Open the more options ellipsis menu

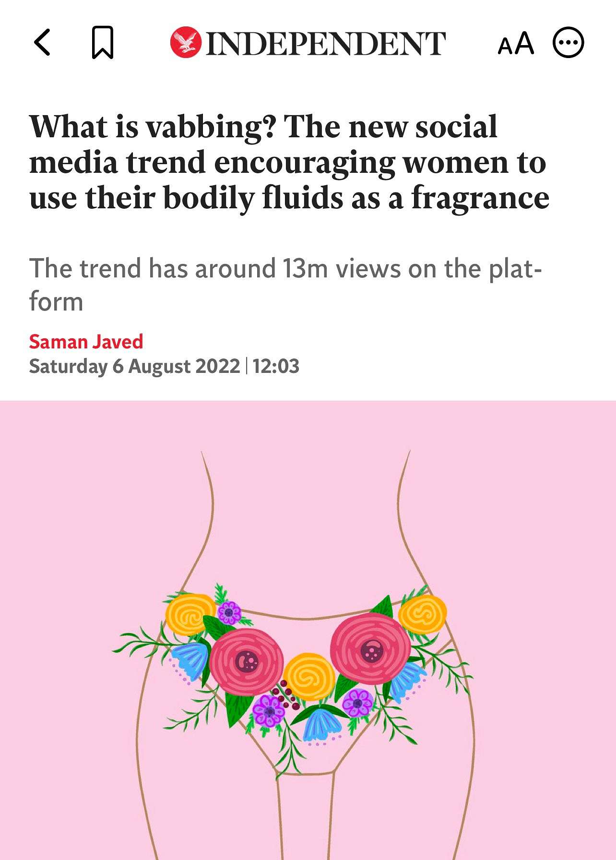(x=569, y=43)
